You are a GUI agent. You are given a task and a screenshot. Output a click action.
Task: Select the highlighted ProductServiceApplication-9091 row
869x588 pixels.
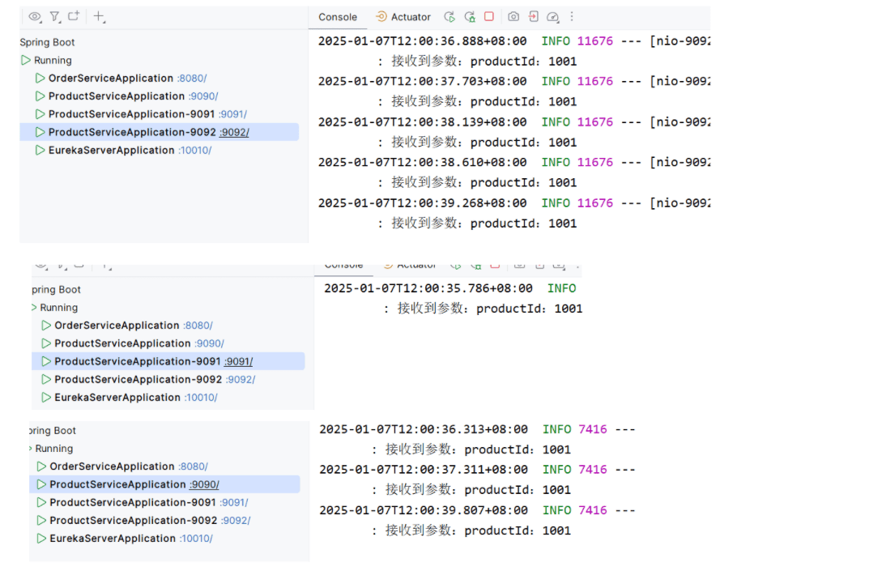168,361
